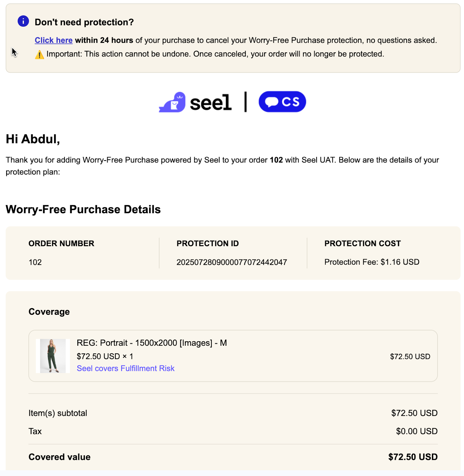This screenshot has height=476, width=464.
Task: Click 'Protection Fee: $1.16 USD' text
Action: point(371,262)
